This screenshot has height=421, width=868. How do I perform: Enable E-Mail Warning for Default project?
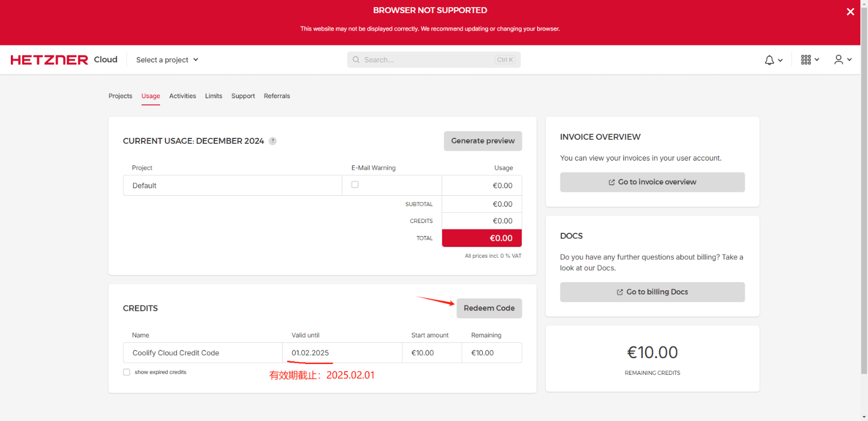coord(355,184)
